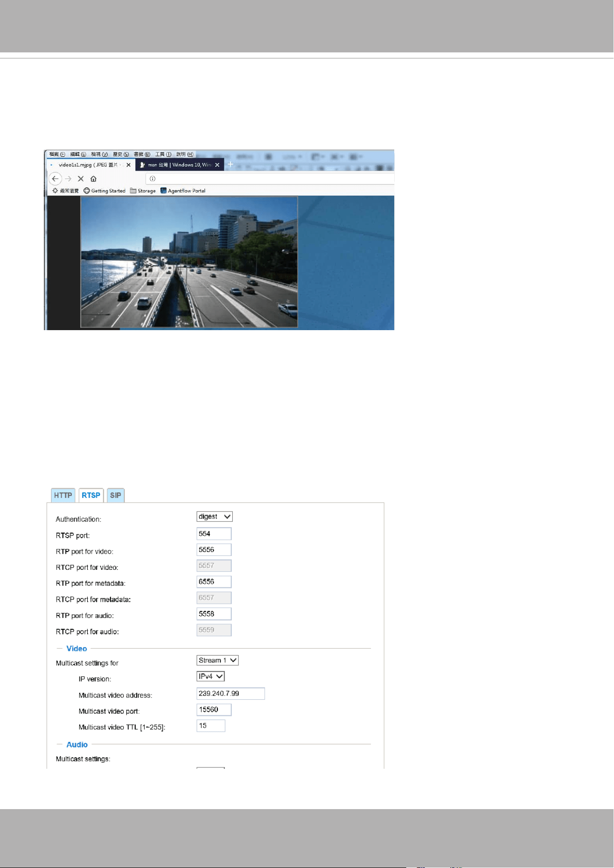Click the RTP port for audio field
Screen dimensions: 614x868
point(214,614)
